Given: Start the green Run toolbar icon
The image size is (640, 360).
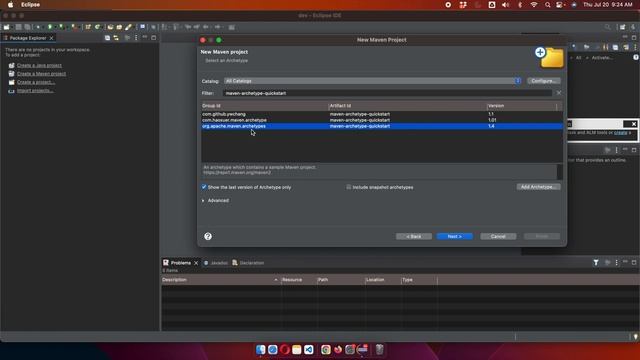Looking at the screenshot, I should (50, 27).
